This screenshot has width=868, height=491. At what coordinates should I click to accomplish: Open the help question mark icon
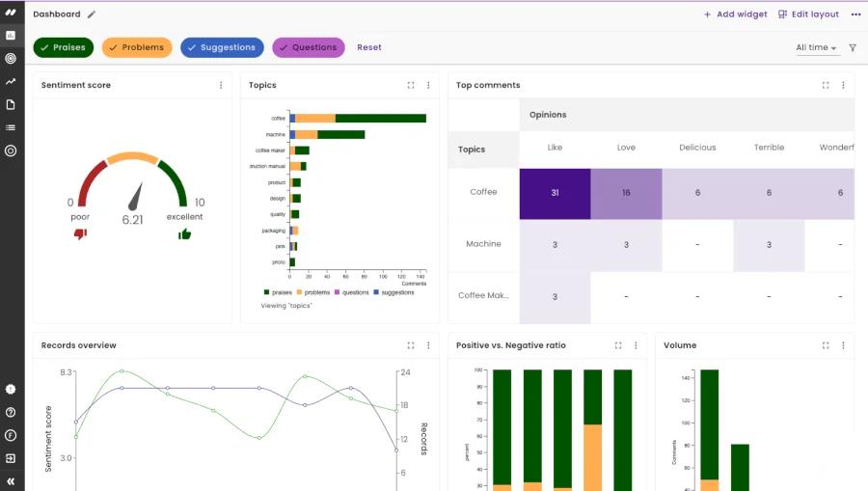[11, 413]
